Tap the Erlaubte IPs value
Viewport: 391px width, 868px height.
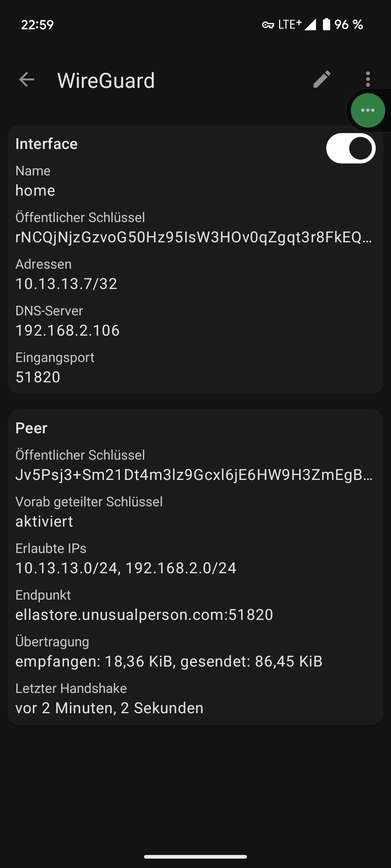tap(126, 568)
